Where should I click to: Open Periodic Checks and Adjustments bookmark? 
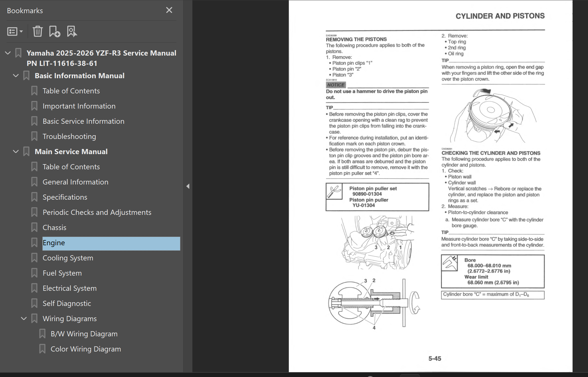pos(97,212)
